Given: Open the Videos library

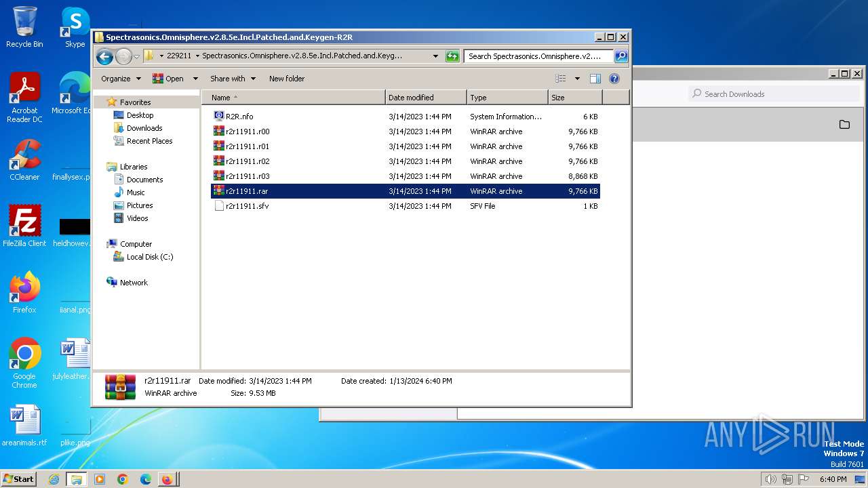Looking at the screenshot, I should (137, 218).
